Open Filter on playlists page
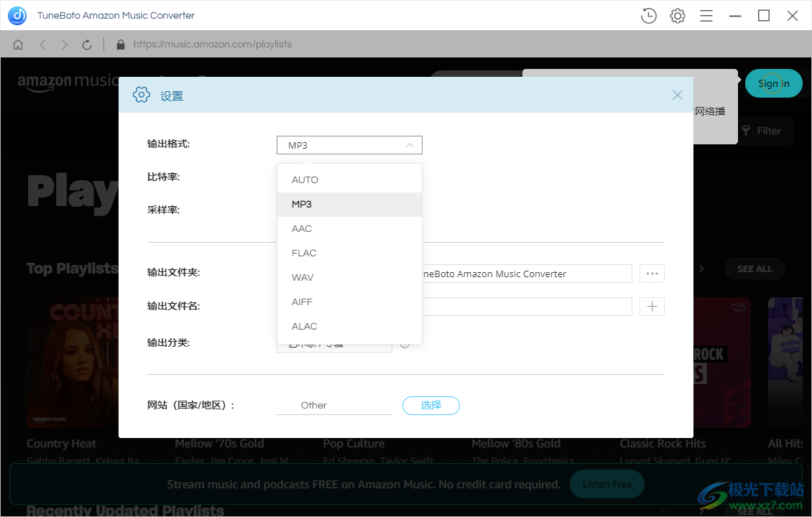The image size is (812, 517). tap(761, 131)
